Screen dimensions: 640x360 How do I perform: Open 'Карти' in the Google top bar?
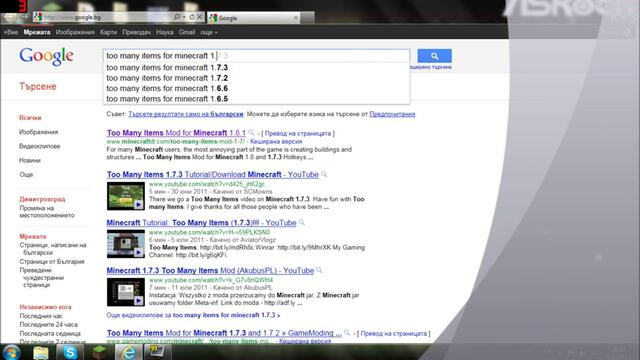pos(109,32)
